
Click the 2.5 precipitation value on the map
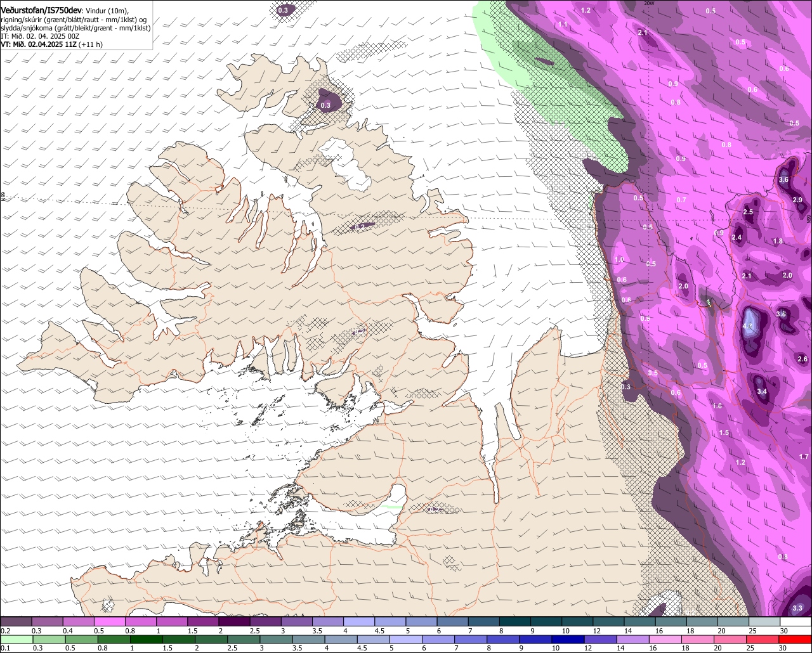748,212
